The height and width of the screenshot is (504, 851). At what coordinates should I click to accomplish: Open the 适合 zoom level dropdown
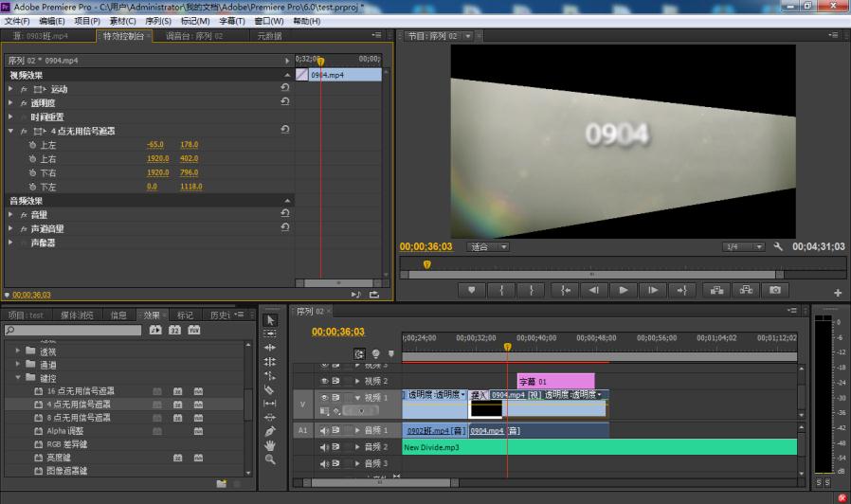[489, 246]
